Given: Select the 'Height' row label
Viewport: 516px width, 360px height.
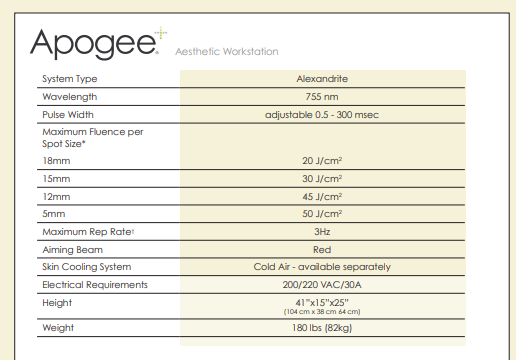Looking at the screenshot, I should coord(57,303).
